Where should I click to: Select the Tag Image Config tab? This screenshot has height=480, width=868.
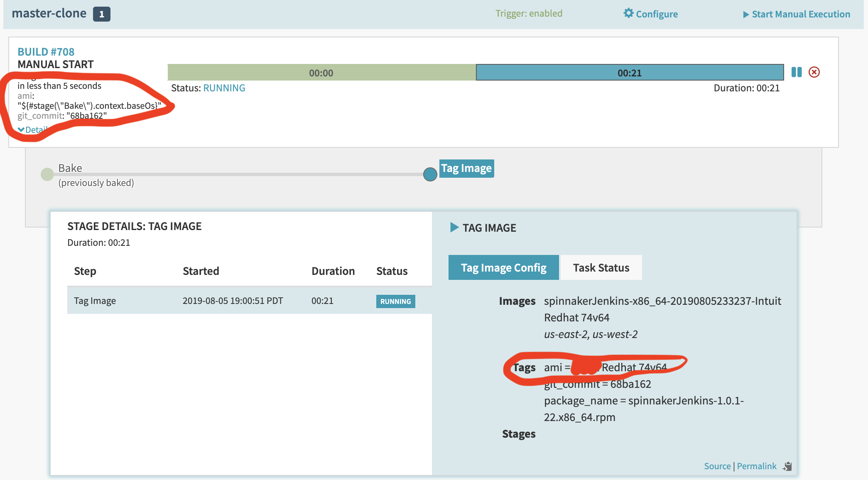pos(503,267)
